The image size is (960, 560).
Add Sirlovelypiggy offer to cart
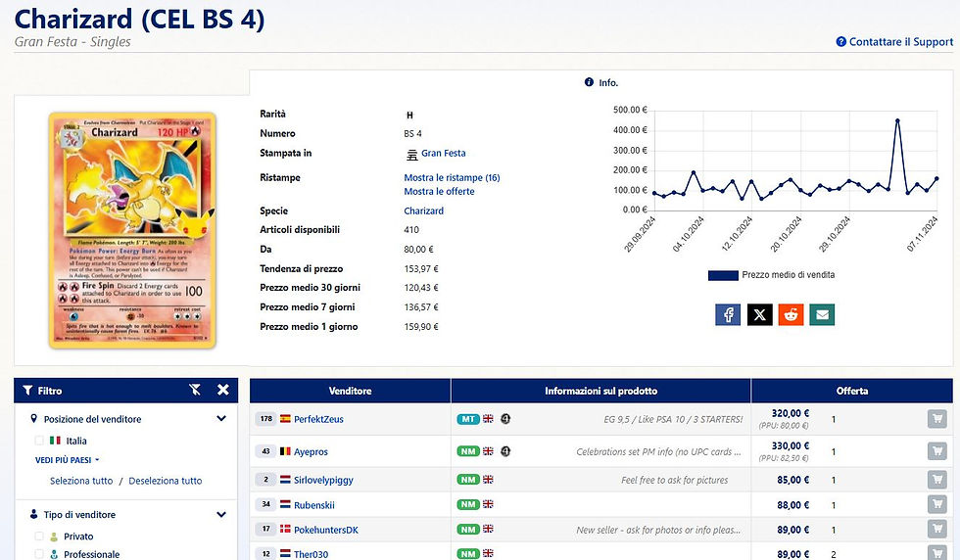pyautogui.click(x=936, y=480)
